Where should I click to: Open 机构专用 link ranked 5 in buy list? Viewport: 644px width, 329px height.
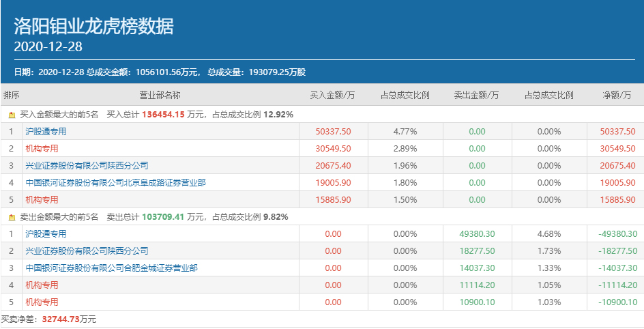point(42,200)
